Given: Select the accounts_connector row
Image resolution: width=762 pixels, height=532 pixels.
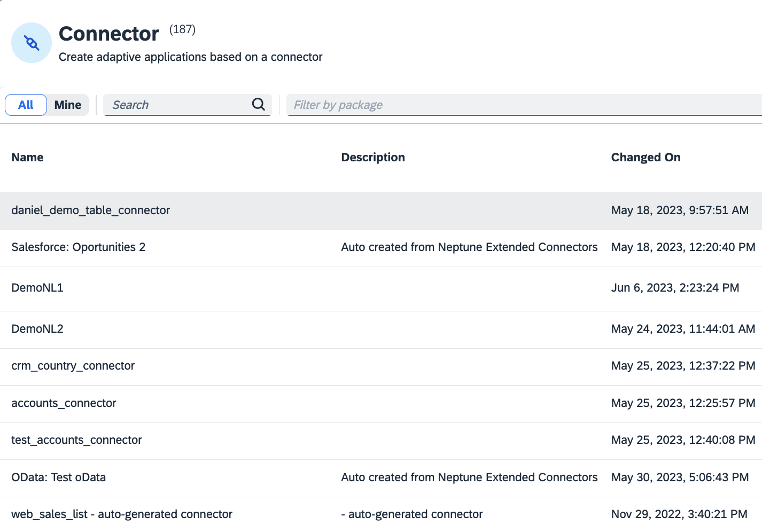Looking at the screenshot, I should pos(64,403).
